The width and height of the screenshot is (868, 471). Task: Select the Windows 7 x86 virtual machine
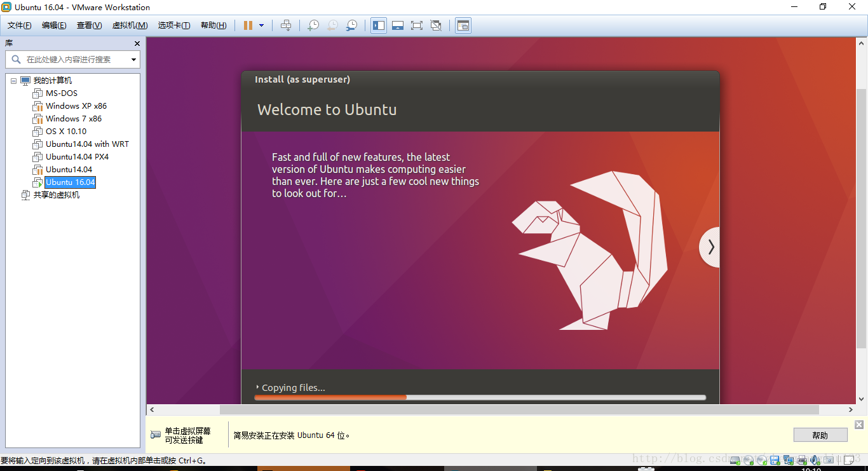click(74, 119)
